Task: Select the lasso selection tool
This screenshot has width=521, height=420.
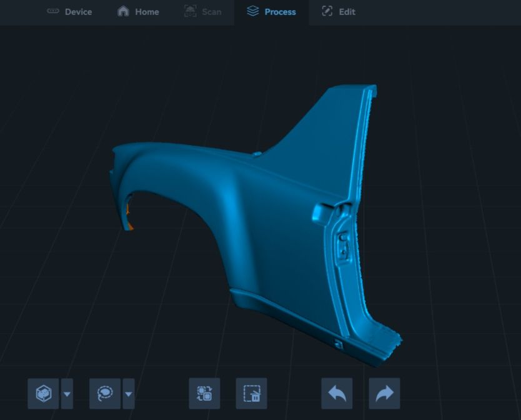Action: (105, 394)
